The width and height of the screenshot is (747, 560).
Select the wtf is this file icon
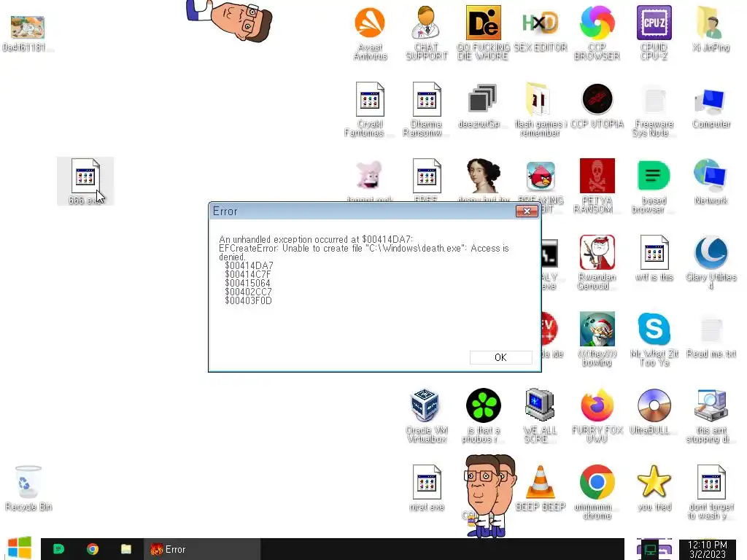click(x=654, y=259)
